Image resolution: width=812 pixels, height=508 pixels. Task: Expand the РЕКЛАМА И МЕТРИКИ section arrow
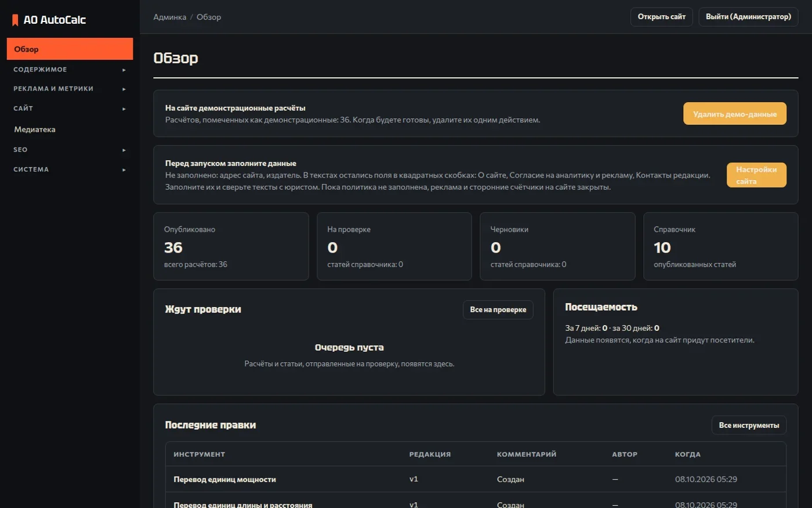coord(124,89)
